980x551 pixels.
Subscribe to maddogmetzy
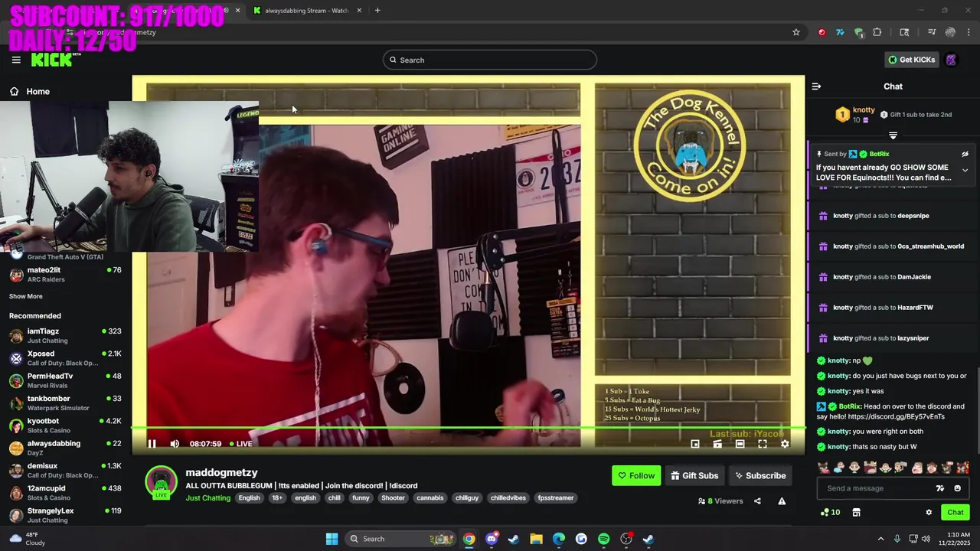pos(760,476)
